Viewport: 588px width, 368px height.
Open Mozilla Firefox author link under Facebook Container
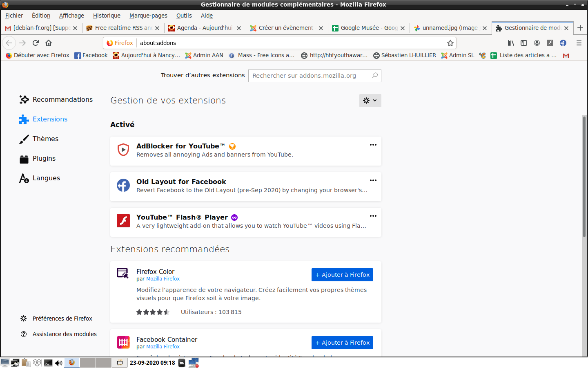pyautogui.click(x=163, y=347)
